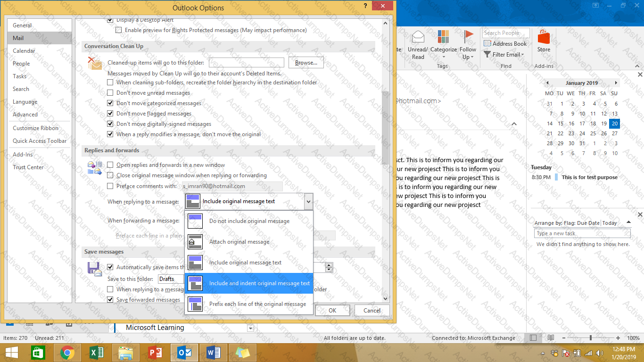Enable Don't move unread messages checkbox
This screenshot has width=644, height=362.
point(110,93)
